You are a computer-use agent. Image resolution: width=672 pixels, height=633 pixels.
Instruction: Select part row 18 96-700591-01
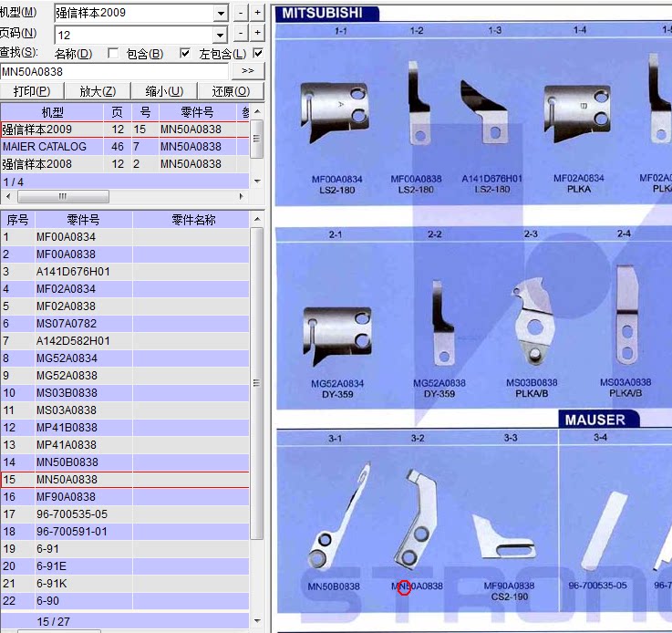coord(125,532)
